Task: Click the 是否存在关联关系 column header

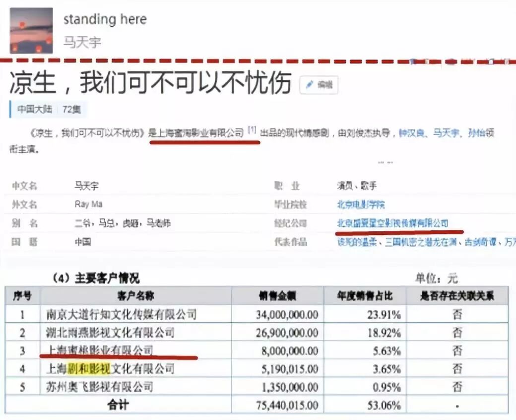Action: click(457, 296)
